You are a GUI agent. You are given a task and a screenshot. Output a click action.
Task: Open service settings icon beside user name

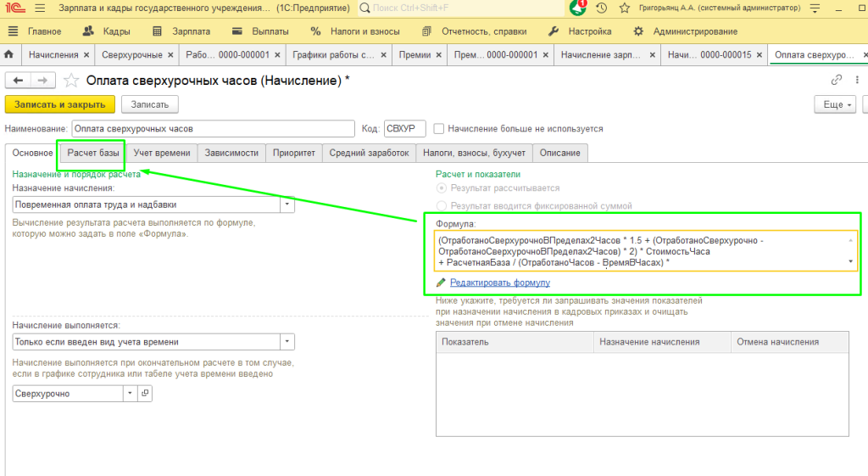pyautogui.click(x=815, y=8)
